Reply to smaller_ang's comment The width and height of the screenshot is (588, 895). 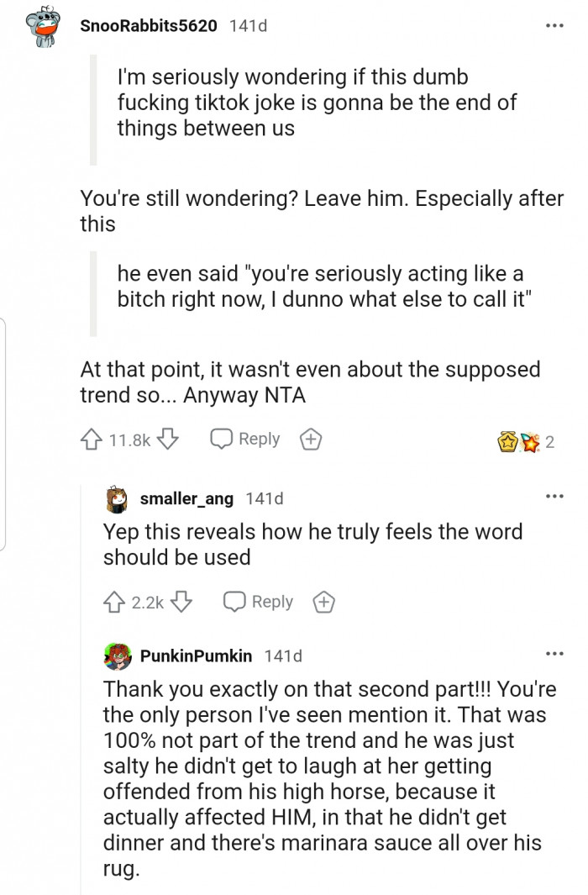pos(259,602)
